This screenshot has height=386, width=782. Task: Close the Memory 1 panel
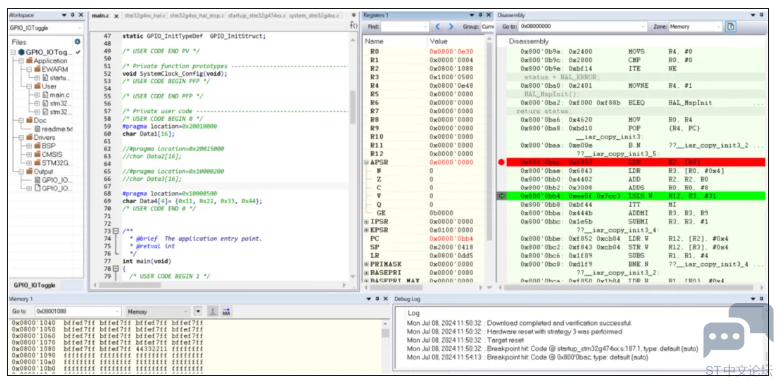tap(385, 299)
